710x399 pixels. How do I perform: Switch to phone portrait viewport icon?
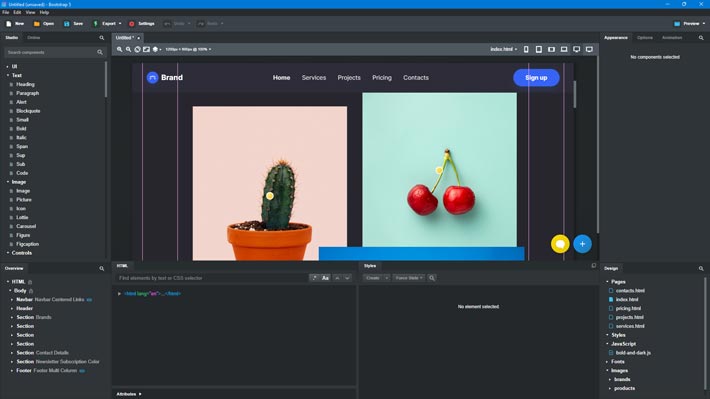click(526, 49)
